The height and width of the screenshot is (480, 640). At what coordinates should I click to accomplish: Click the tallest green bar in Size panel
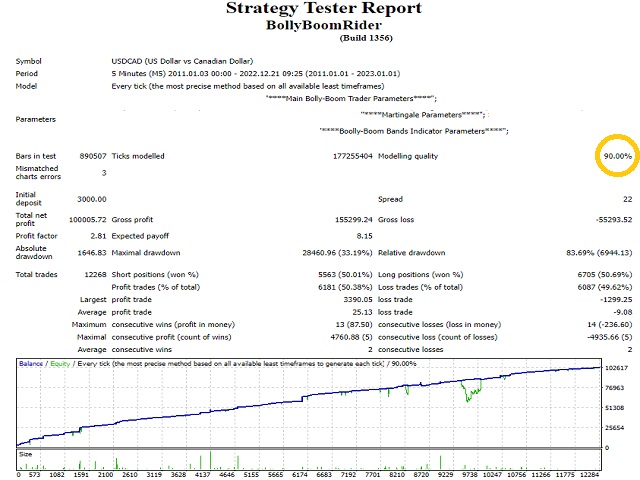[x=211, y=460]
